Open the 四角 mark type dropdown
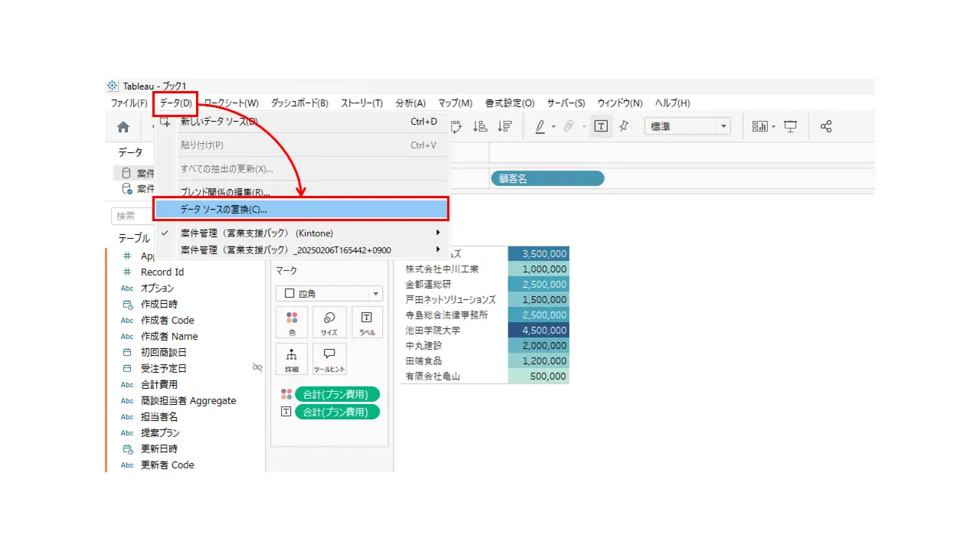This screenshot has height=551, width=980. [329, 293]
